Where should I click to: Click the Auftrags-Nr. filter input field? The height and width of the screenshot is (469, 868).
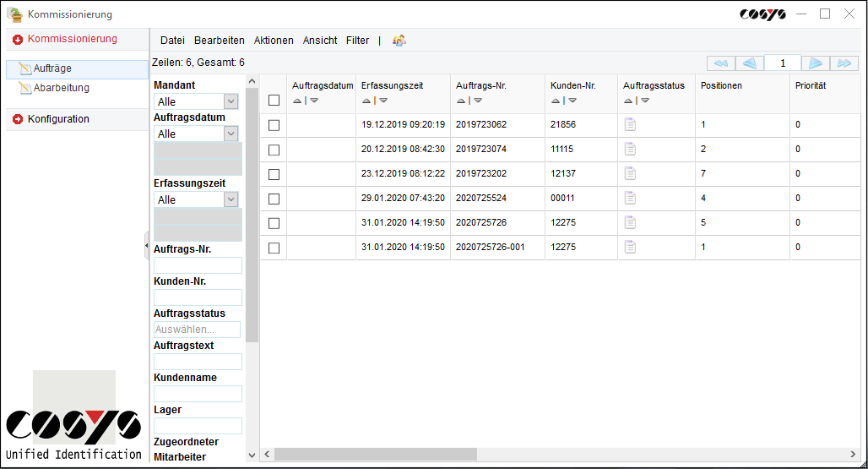click(x=198, y=265)
